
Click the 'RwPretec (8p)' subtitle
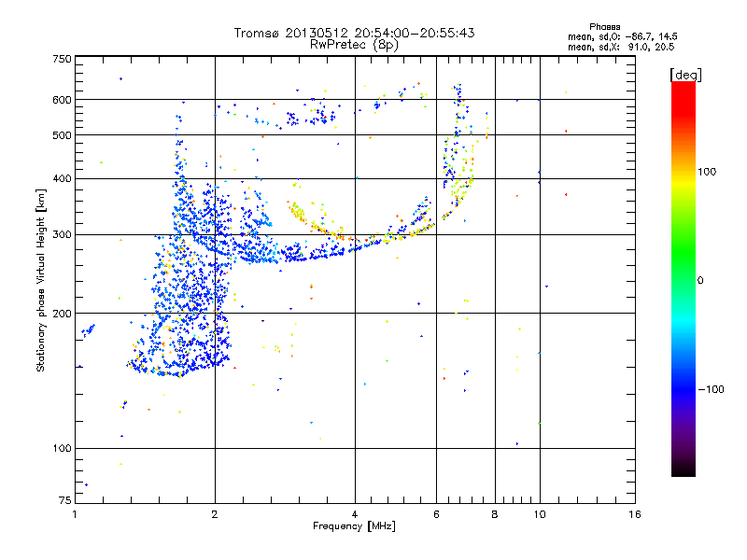354,45
